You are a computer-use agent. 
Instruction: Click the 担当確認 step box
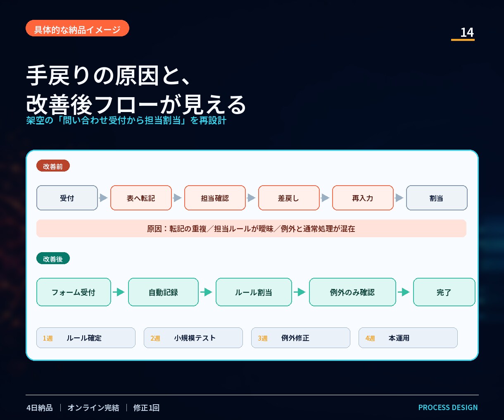[215, 198]
